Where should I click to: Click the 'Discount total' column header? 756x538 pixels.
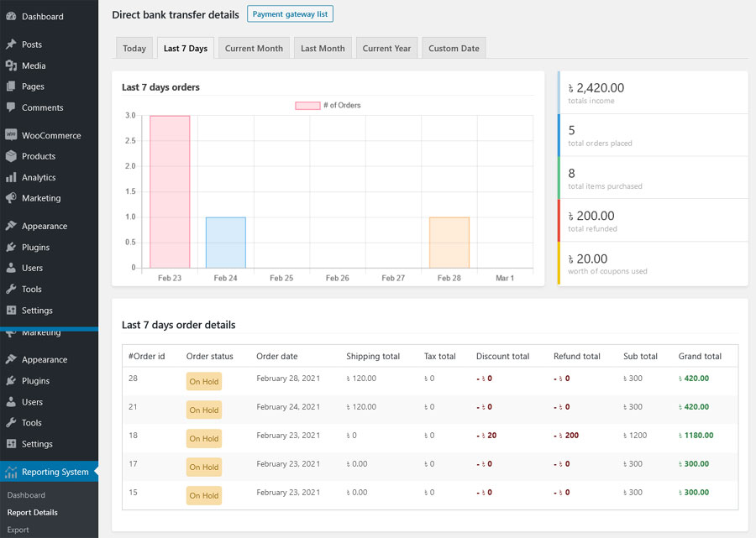pos(503,357)
